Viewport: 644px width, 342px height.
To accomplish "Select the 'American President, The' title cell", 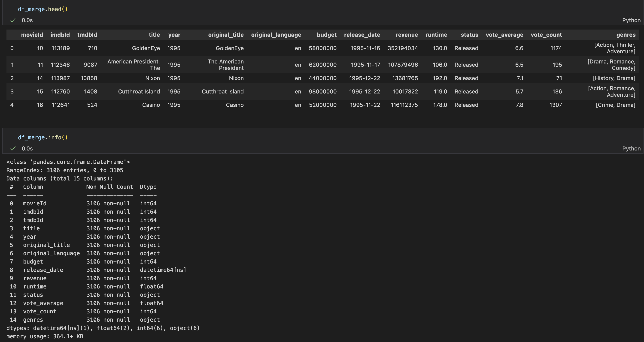I will click(134, 65).
